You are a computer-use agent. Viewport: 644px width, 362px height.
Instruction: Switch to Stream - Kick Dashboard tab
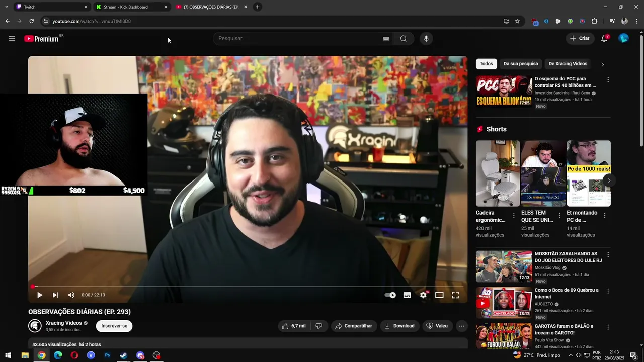[x=132, y=7]
